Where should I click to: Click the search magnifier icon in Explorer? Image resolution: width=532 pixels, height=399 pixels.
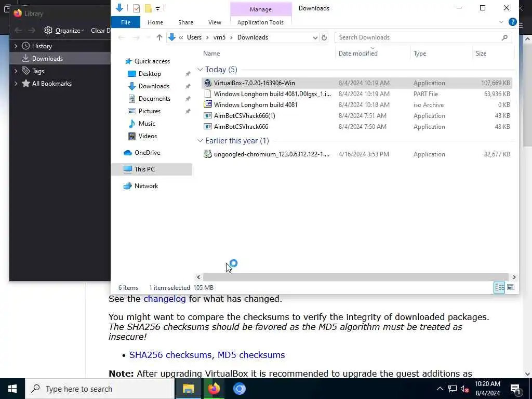(505, 37)
